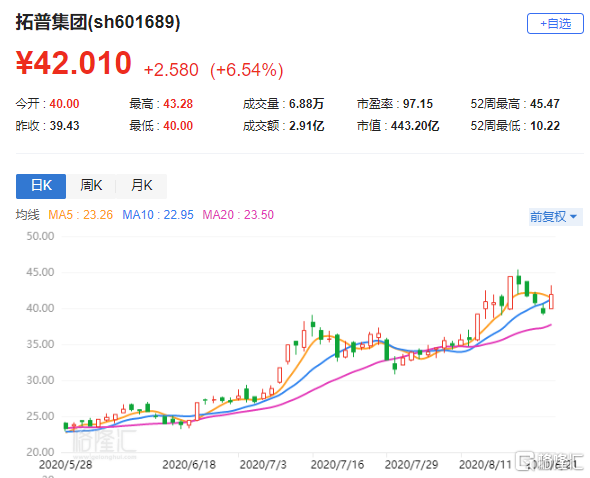The width and height of the screenshot is (590, 478).
Task: Click the MA5 : 23.26 indicator label
Action: (x=81, y=215)
